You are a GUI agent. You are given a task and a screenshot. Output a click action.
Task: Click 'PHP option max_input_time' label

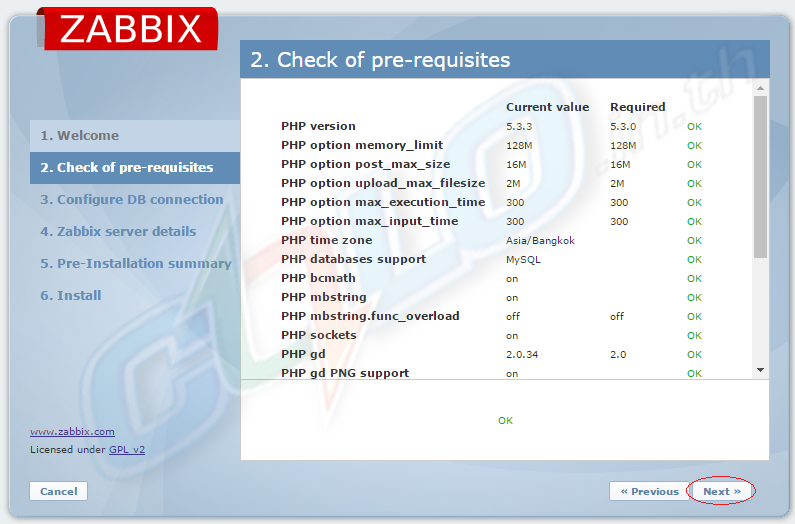(x=370, y=221)
